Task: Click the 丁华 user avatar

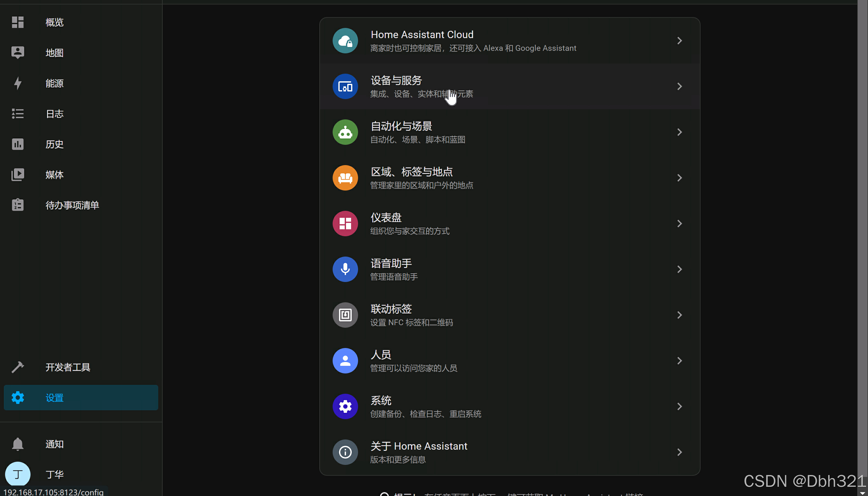Action: coord(18,474)
